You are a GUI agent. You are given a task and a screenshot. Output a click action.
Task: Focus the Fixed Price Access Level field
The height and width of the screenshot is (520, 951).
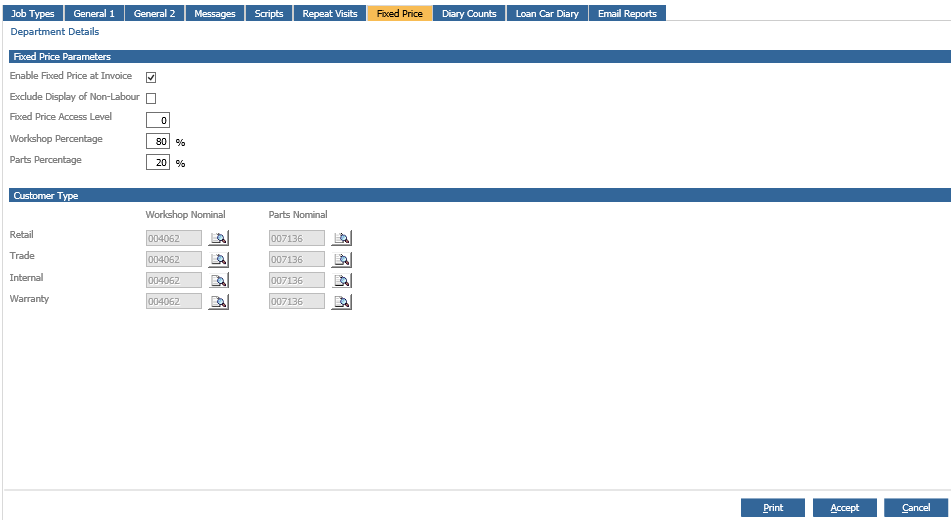tap(158, 120)
